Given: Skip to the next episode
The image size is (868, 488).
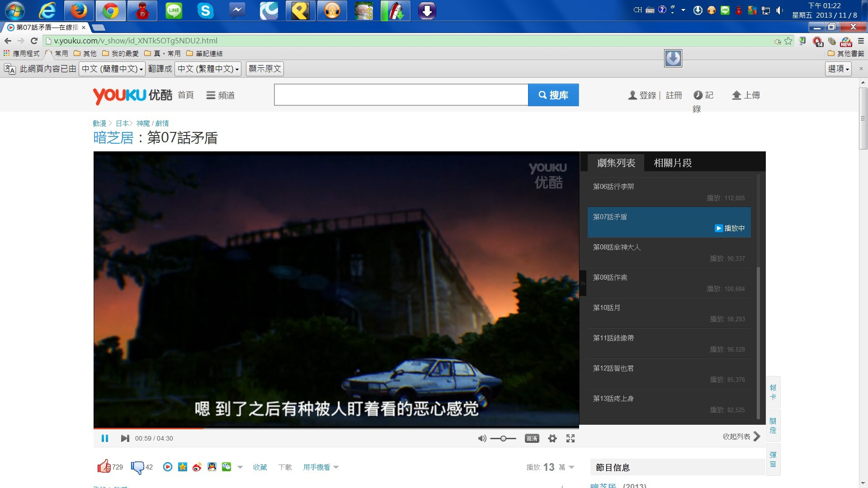Looking at the screenshot, I should point(125,438).
